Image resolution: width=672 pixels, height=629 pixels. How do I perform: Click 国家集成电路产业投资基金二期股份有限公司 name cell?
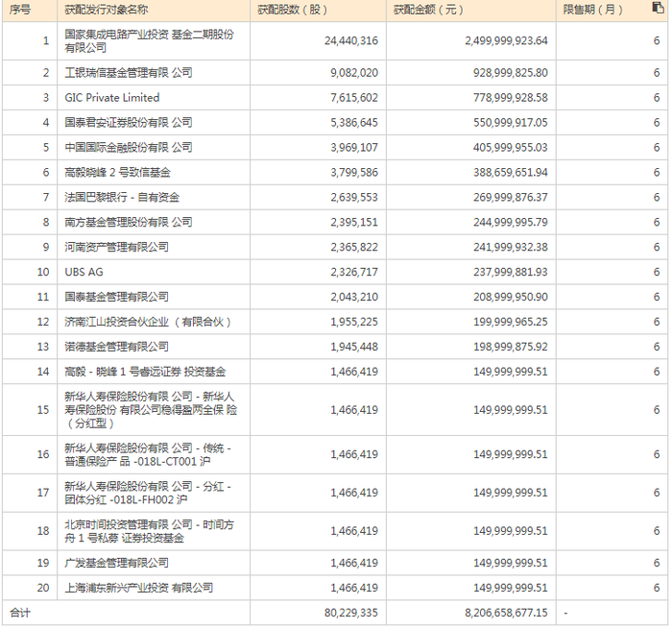pyautogui.click(x=154, y=40)
